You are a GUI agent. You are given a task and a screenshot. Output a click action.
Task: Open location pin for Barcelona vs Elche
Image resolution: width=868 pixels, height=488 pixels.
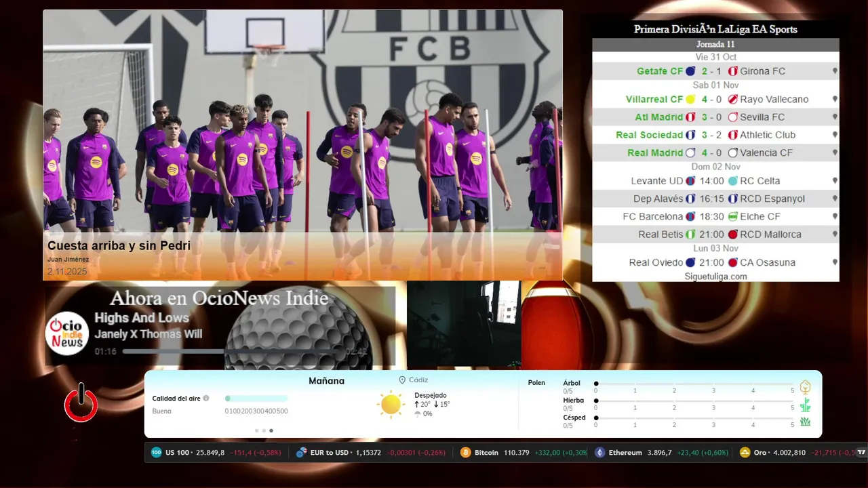click(x=835, y=217)
